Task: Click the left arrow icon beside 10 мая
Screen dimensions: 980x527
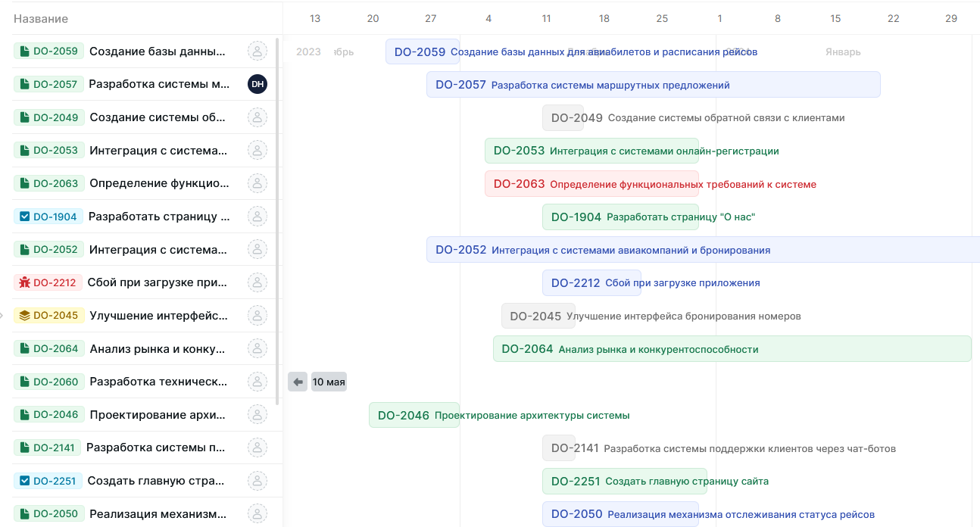Action: point(298,382)
